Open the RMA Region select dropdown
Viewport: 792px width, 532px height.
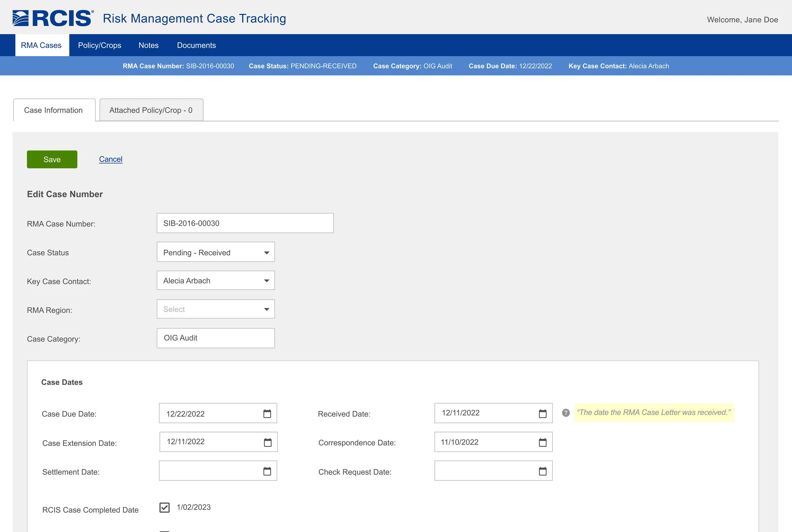[216, 309]
